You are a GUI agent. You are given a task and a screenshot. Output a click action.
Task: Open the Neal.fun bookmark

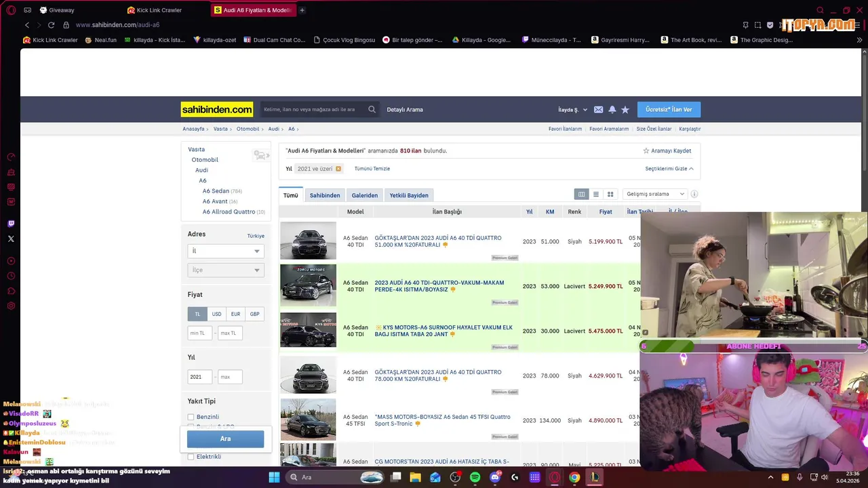click(100, 40)
